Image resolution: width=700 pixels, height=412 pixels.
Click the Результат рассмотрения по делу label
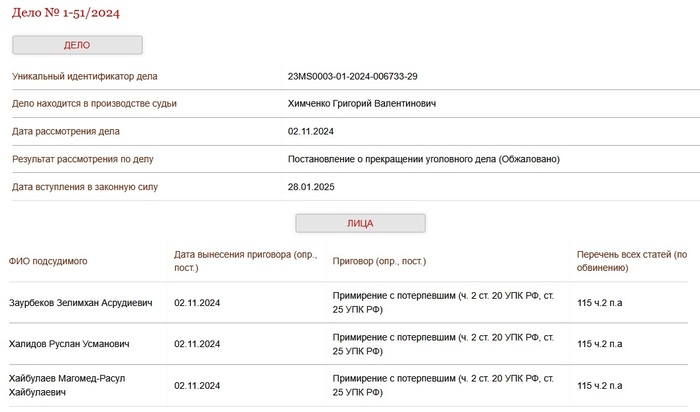click(82, 159)
